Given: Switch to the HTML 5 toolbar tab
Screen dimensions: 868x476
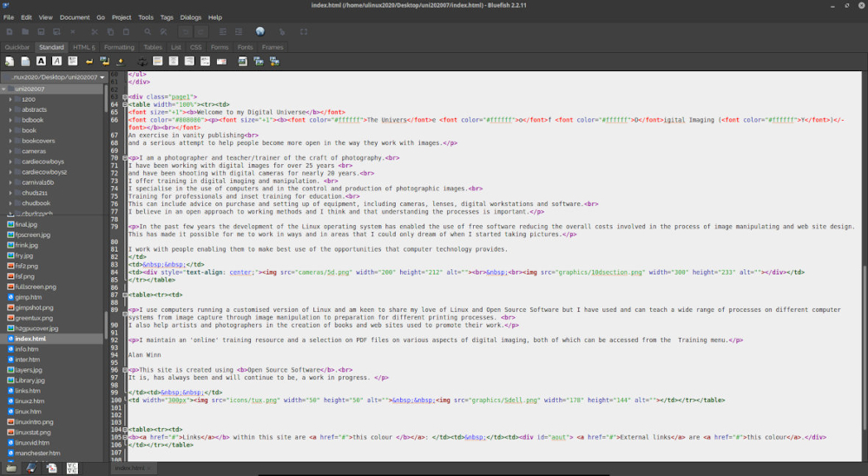Looking at the screenshot, I should tap(84, 47).
